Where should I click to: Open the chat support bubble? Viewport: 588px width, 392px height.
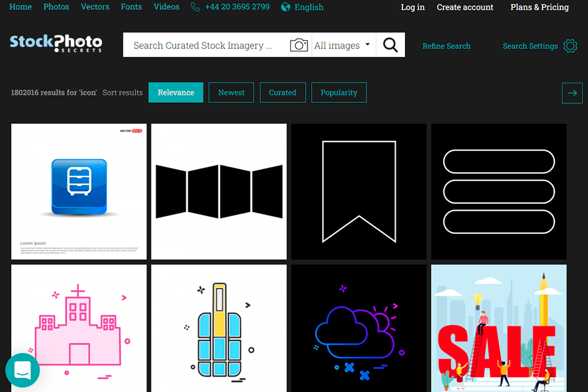(23, 370)
